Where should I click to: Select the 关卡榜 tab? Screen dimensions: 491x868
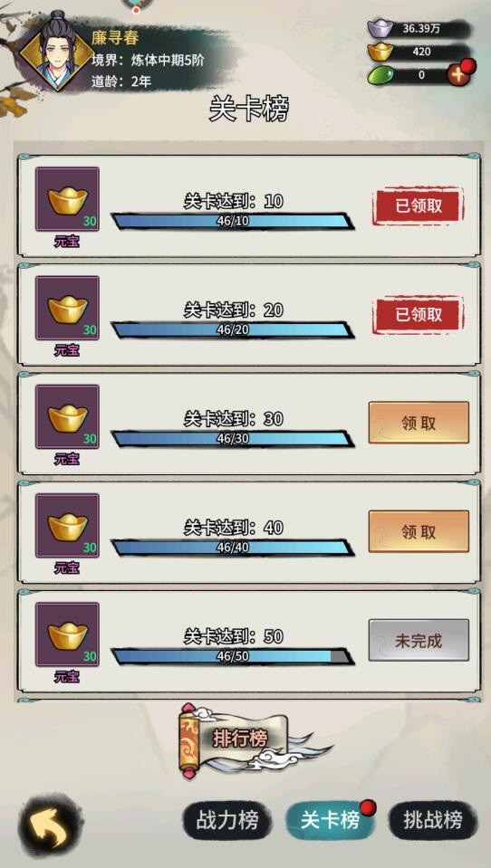click(x=331, y=820)
